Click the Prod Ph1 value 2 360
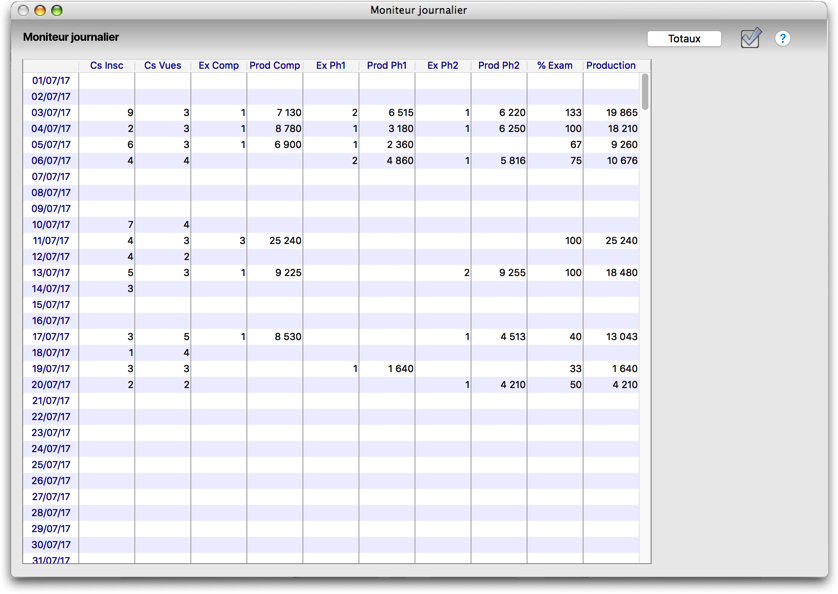The height and width of the screenshot is (594, 838). tap(400, 145)
